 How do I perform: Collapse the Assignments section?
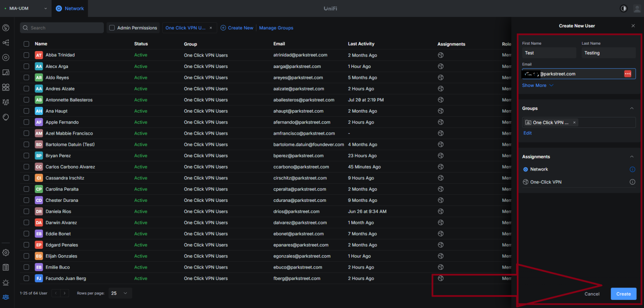click(632, 157)
